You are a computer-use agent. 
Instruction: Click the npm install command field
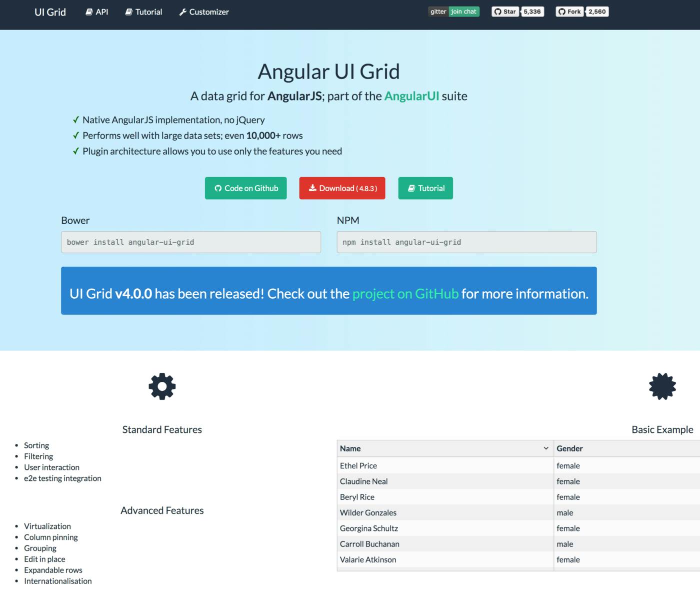pyautogui.click(x=466, y=242)
